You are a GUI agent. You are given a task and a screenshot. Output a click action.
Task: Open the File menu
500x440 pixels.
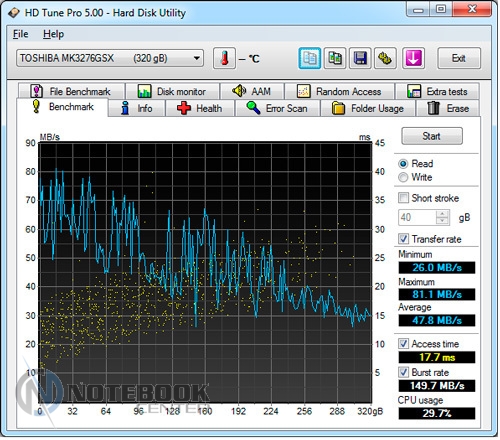click(20, 34)
